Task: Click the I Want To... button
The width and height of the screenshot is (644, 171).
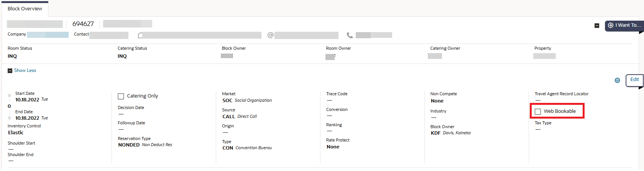Action: coord(624,25)
